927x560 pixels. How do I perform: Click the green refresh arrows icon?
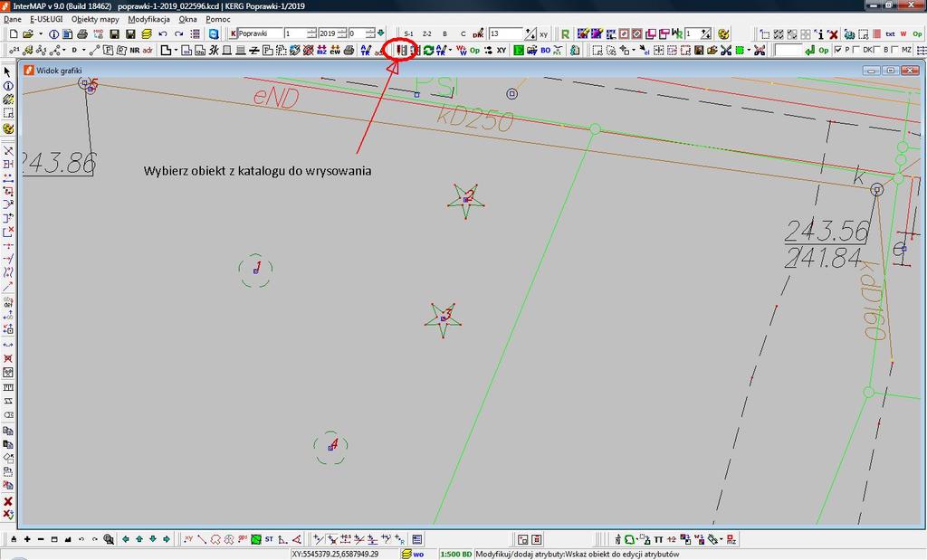428,51
